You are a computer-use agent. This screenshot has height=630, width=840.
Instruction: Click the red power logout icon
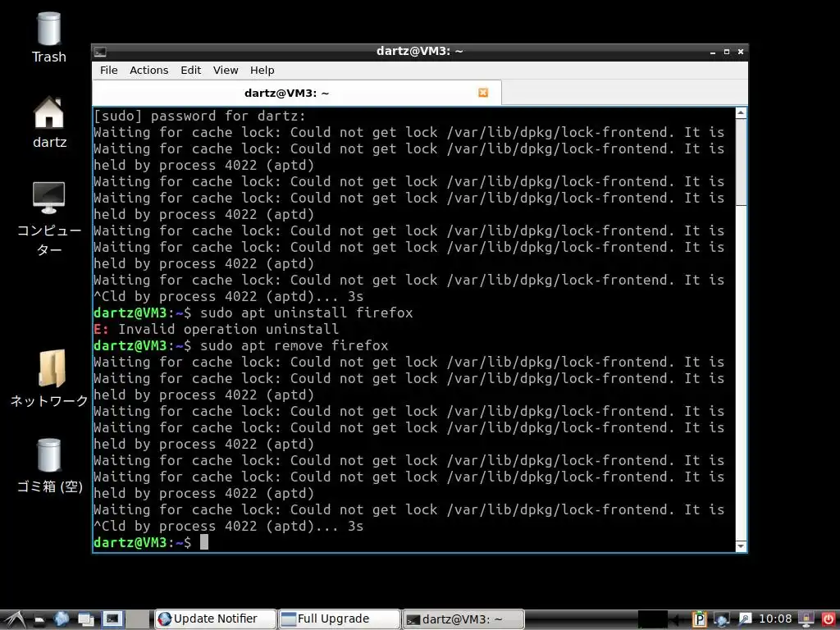click(x=829, y=619)
